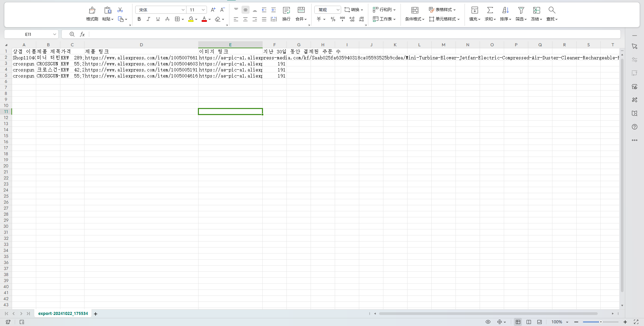This screenshot has width=644, height=326.
Task: Add a new sheet with plus button
Action: [96, 314]
